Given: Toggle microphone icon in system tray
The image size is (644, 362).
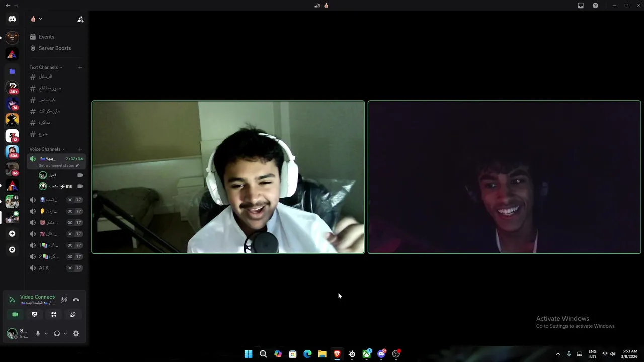Looking at the screenshot, I should click(569, 354).
